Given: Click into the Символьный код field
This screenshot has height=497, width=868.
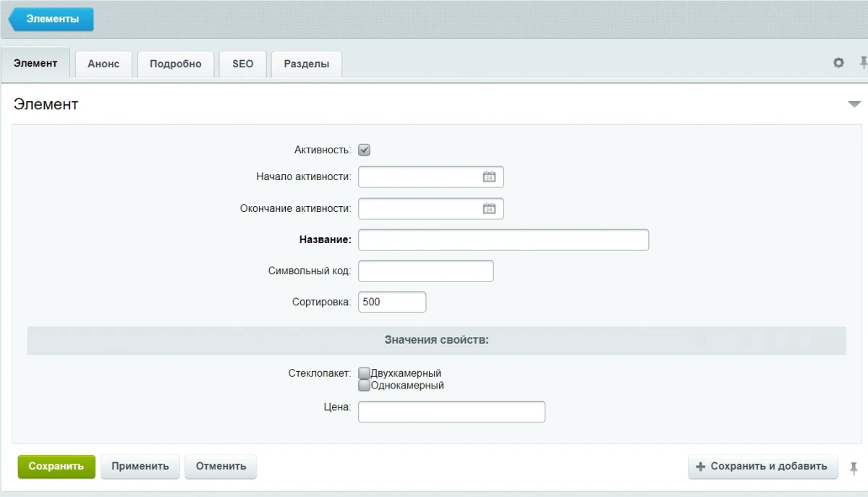Looking at the screenshot, I should [x=426, y=271].
